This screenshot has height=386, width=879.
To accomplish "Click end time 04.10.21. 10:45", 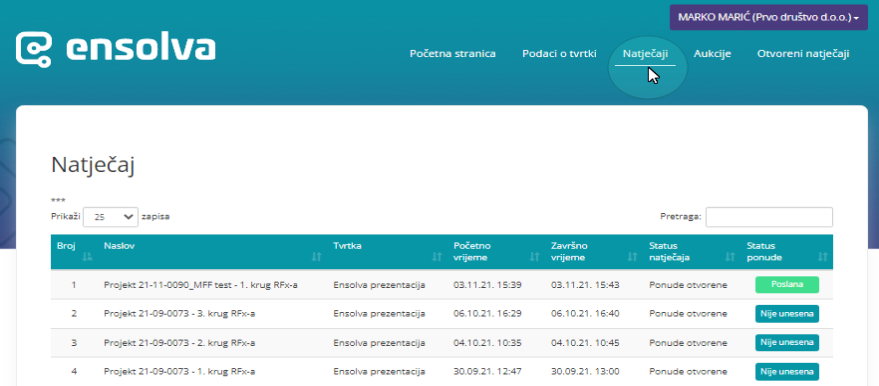I will (x=585, y=342).
